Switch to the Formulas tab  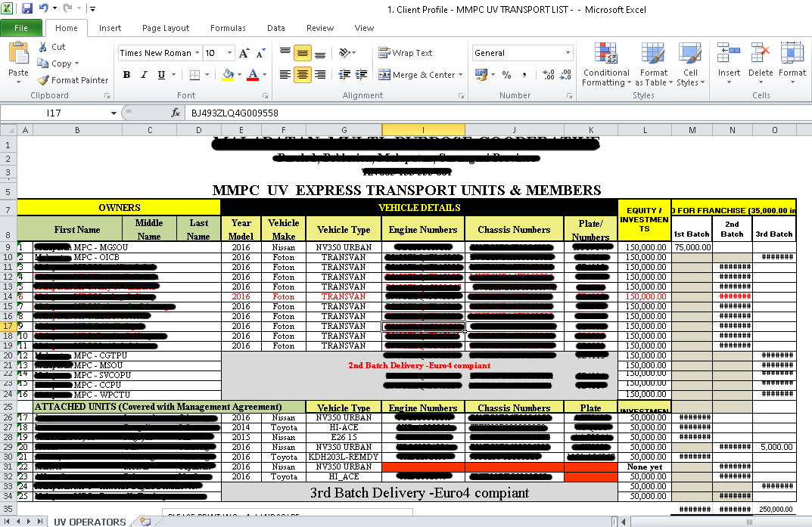(228, 28)
